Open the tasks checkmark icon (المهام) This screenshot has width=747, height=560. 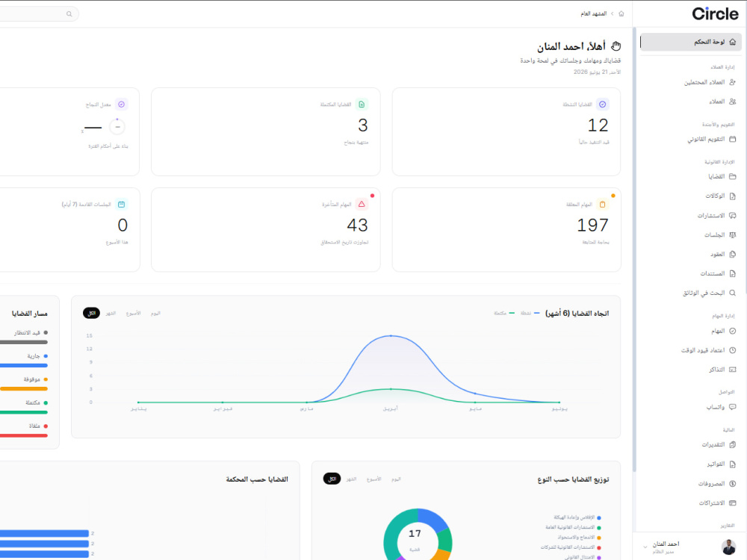[732, 331]
